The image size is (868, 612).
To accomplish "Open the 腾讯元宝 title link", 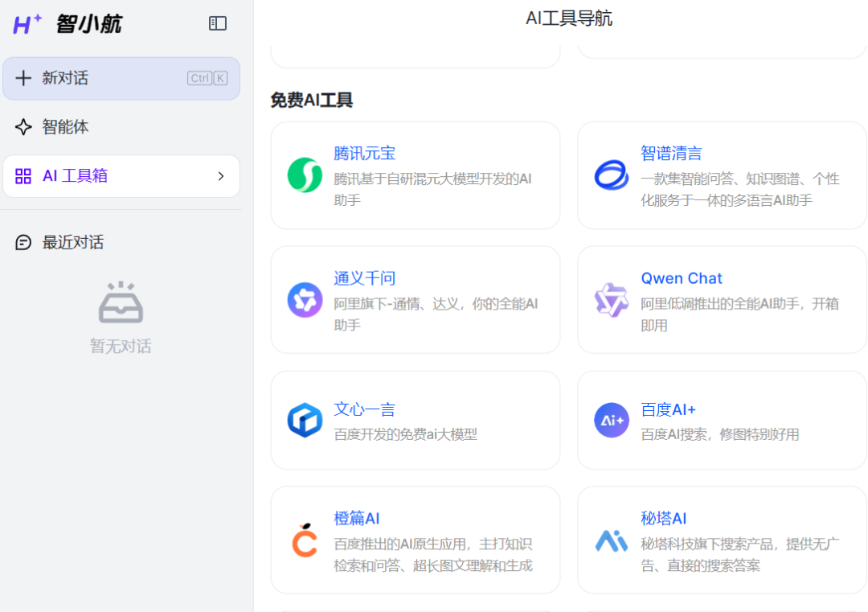I will point(364,154).
